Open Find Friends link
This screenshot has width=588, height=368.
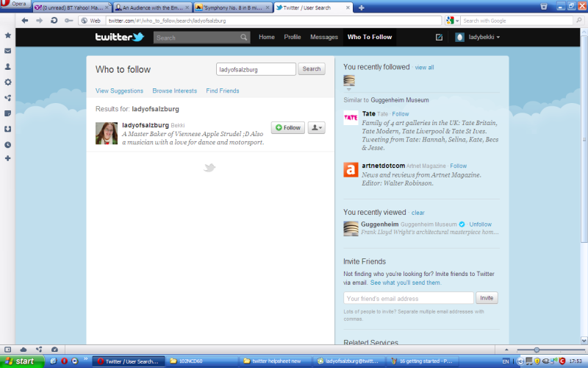coord(223,91)
